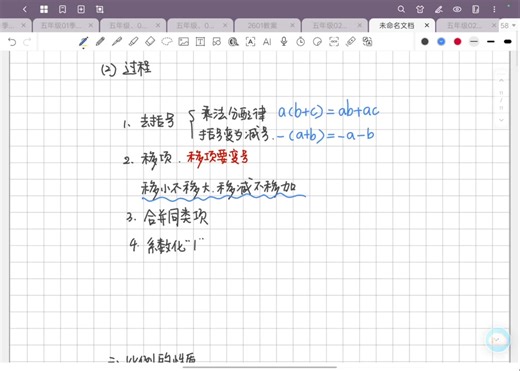Open the AI assistant tool
This screenshot has width=520, height=371.
(x=267, y=42)
